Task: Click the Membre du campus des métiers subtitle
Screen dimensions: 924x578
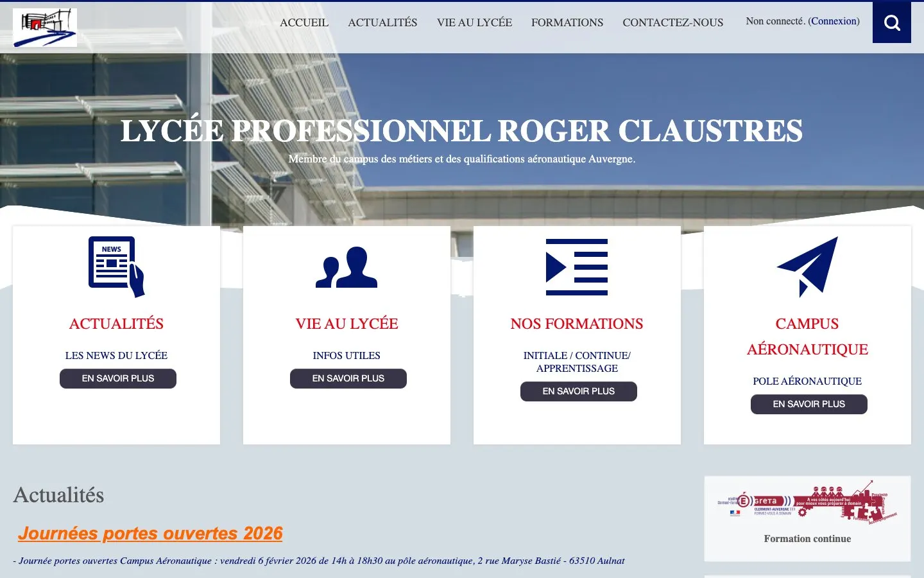Action: click(x=462, y=159)
